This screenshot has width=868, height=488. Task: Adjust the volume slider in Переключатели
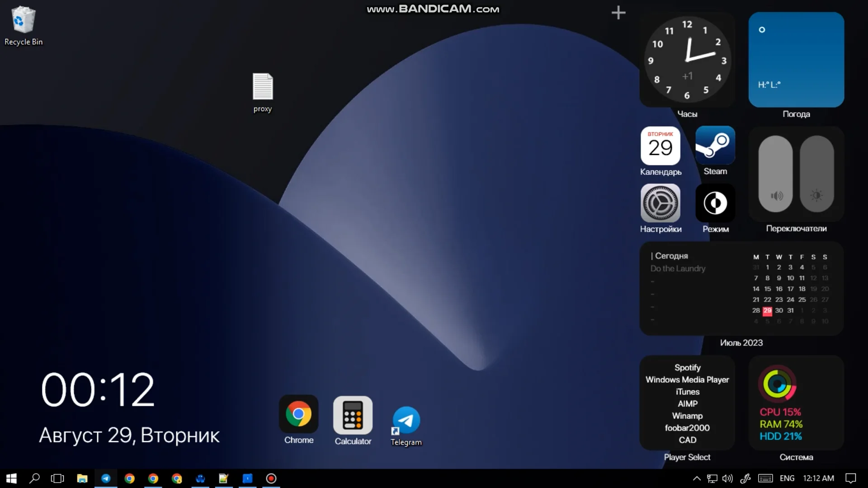click(776, 174)
